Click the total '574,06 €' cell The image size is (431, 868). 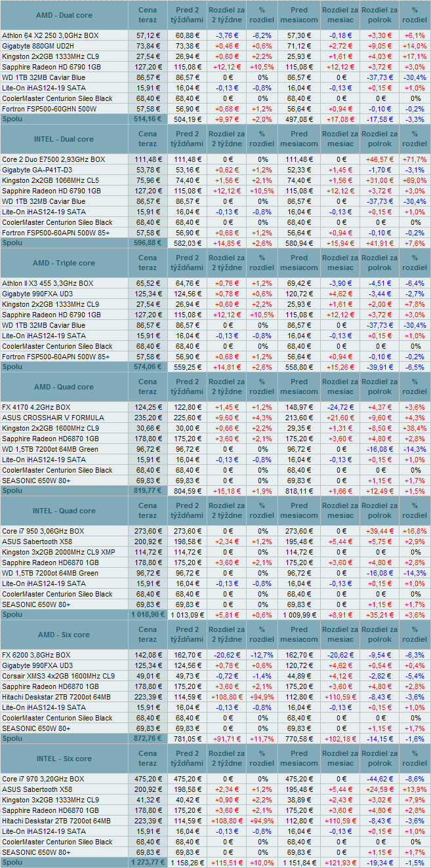coord(148,366)
